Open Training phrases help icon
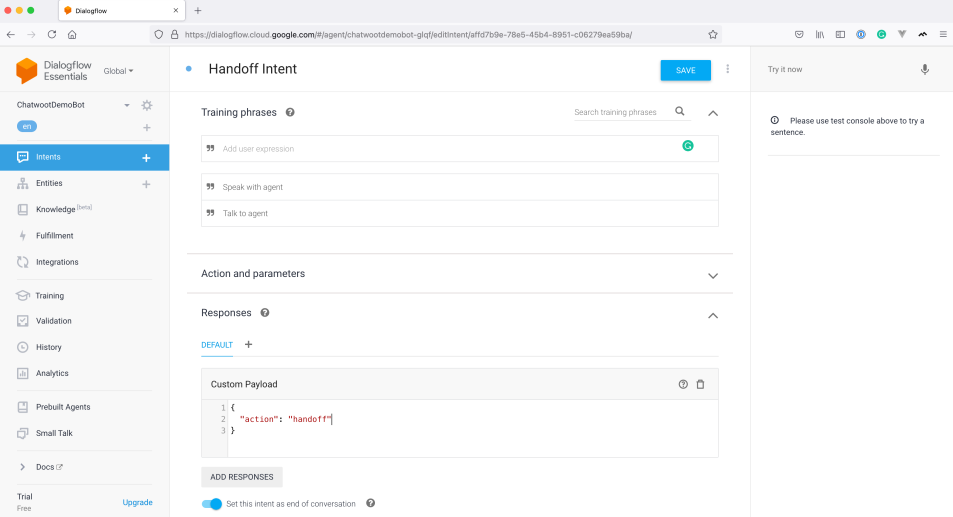The height and width of the screenshot is (517, 953). click(x=290, y=112)
